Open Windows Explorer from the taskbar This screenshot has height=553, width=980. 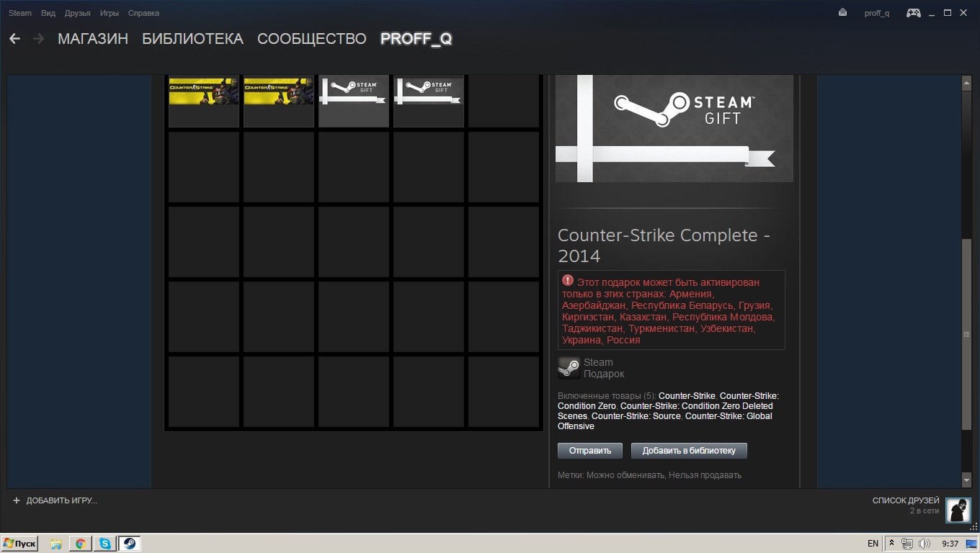(x=56, y=544)
